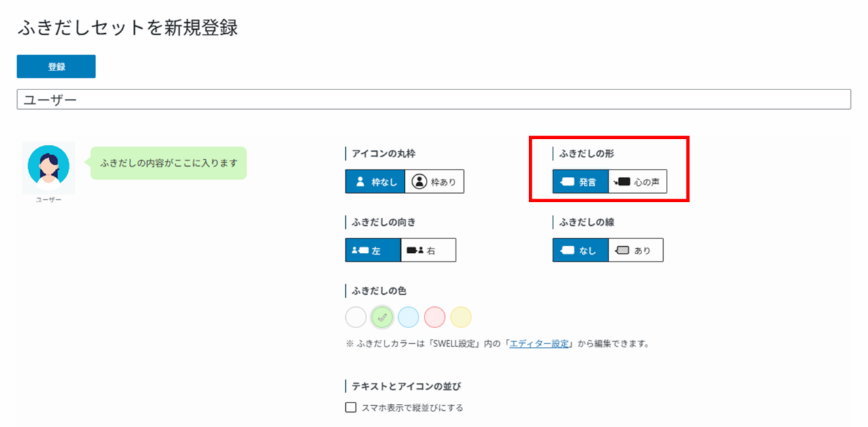This screenshot has height=427, width=868.
Task: Select the 枠あり circle frame option
Action: 435,182
